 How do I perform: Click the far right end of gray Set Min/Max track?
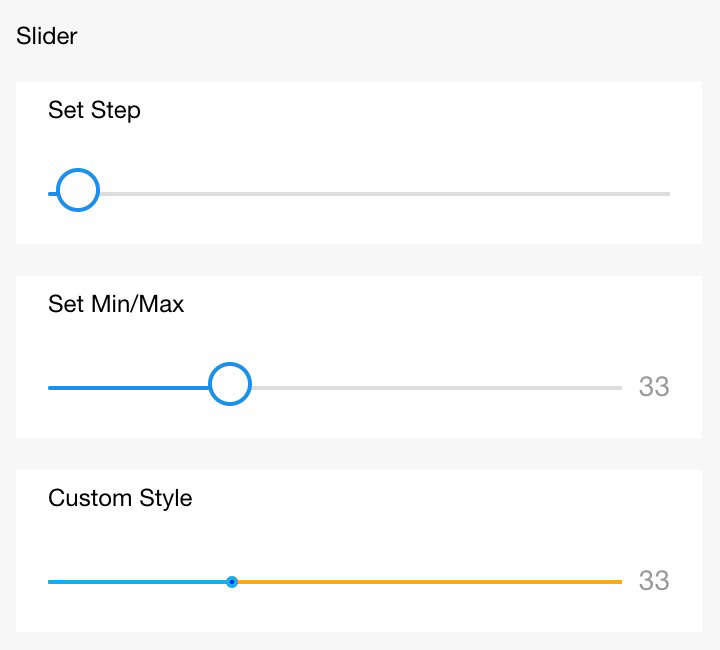click(x=618, y=387)
